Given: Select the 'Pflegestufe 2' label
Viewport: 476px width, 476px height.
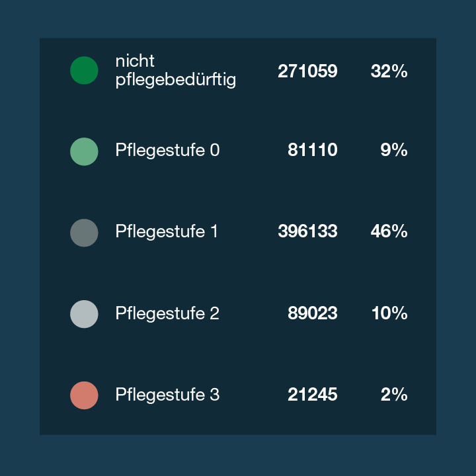Looking at the screenshot, I should (x=167, y=313).
